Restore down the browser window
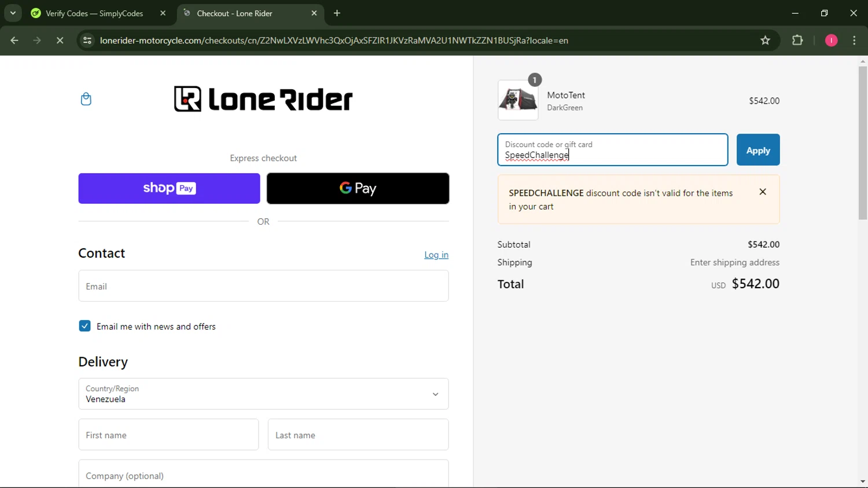The image size is (868, 488). click(x=824, y=13)
